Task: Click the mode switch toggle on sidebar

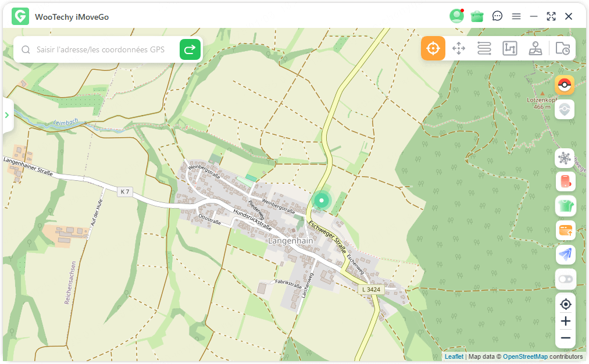Action: click(565, 279)
